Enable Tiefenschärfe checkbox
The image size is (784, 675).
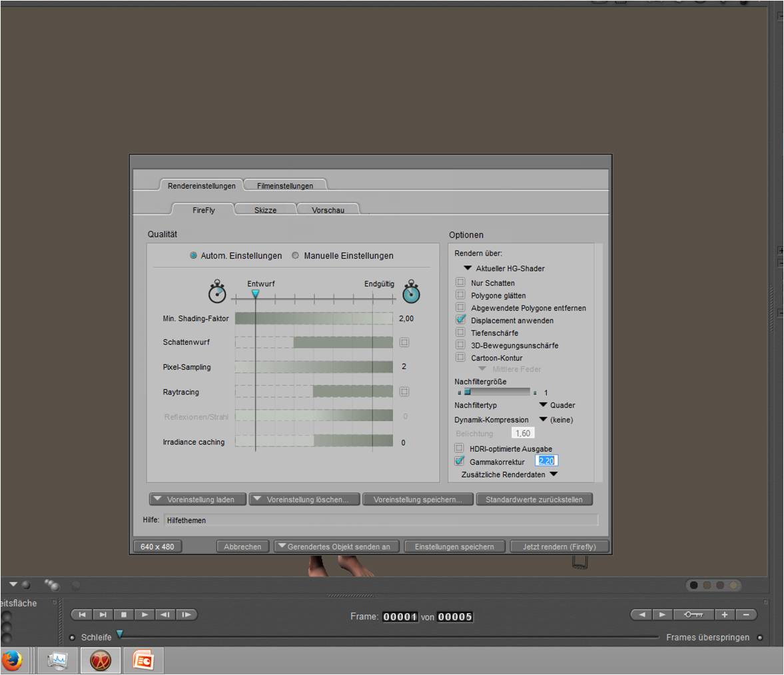(x=460, y=333)
